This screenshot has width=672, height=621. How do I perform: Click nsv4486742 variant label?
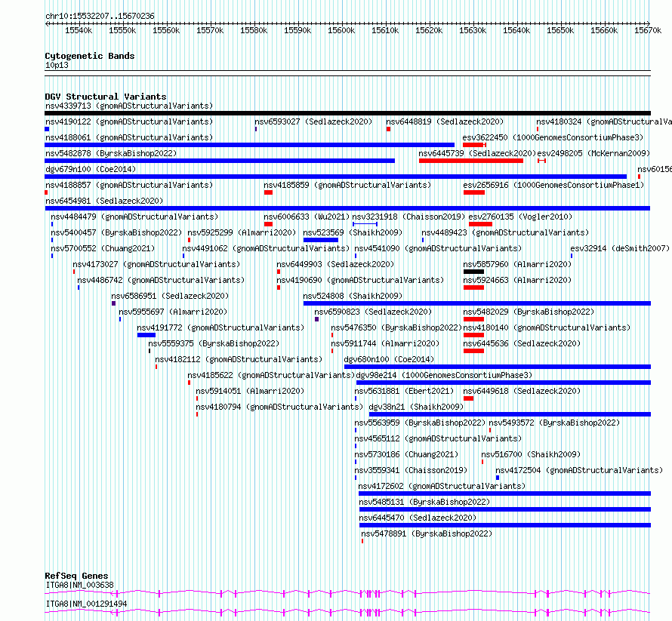click(161, 280)
